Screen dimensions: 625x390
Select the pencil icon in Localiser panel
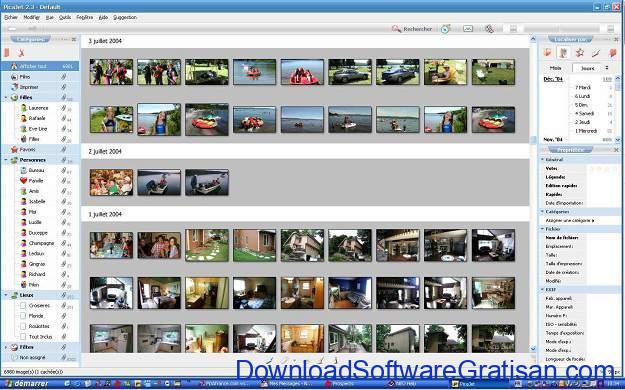[596, 53]
